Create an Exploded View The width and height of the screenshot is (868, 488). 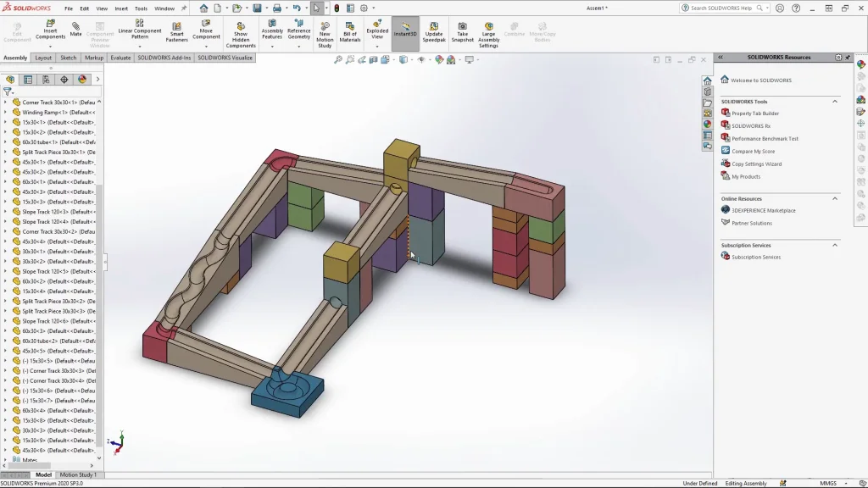tap(377, 30)
